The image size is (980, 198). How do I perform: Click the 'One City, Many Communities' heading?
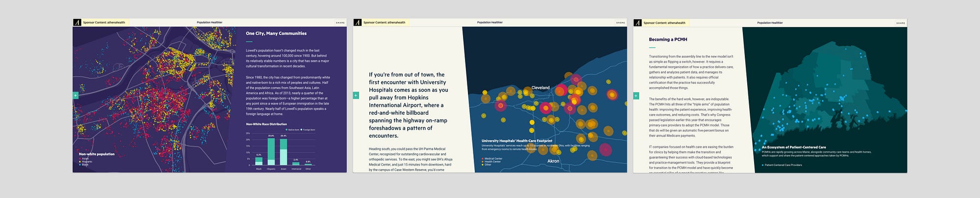pyautogui.click(x=276, y=33)
